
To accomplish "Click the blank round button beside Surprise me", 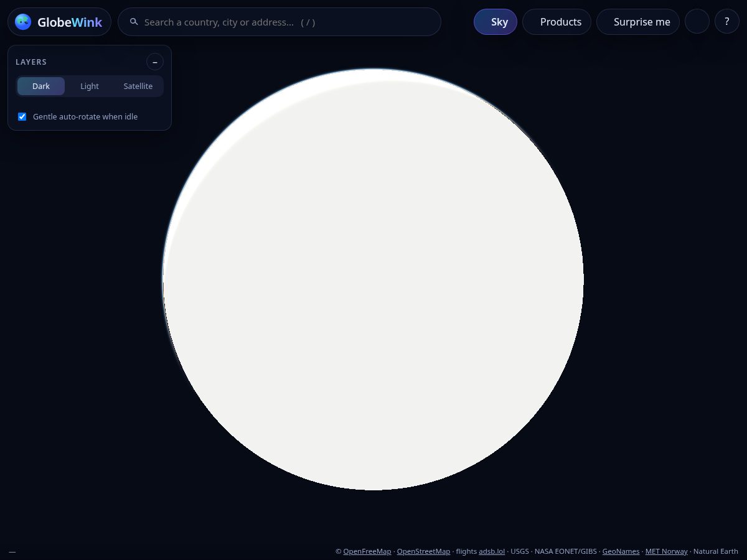I will tap(697, 22).
